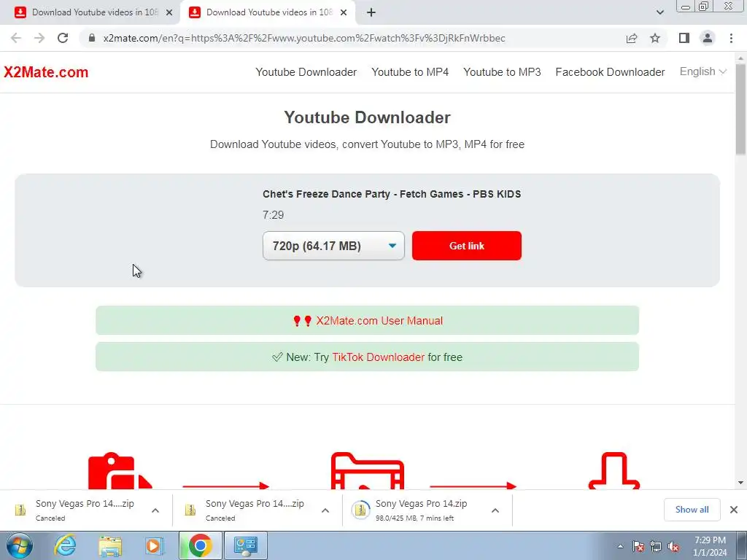Click the Chrome taskbar icon
The width and height of the screenshot is (747, 560).
200,545
